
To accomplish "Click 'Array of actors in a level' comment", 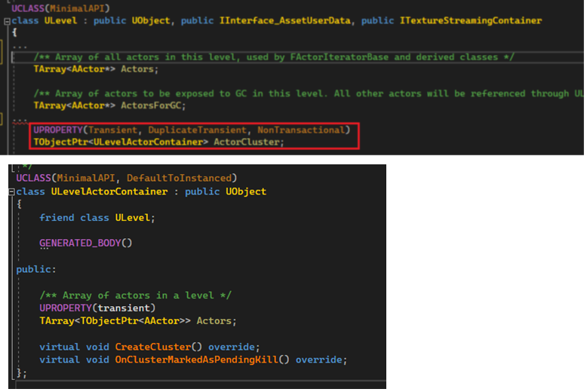I will (x=136, y=296).
